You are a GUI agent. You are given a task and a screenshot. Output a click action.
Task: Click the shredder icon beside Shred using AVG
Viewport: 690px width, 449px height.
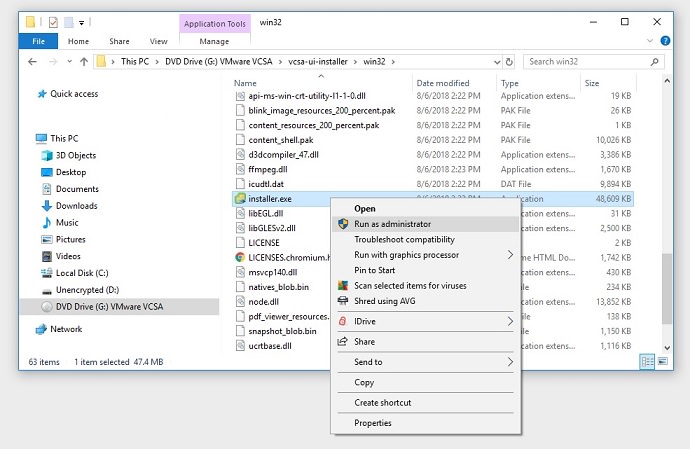point(343,301)
